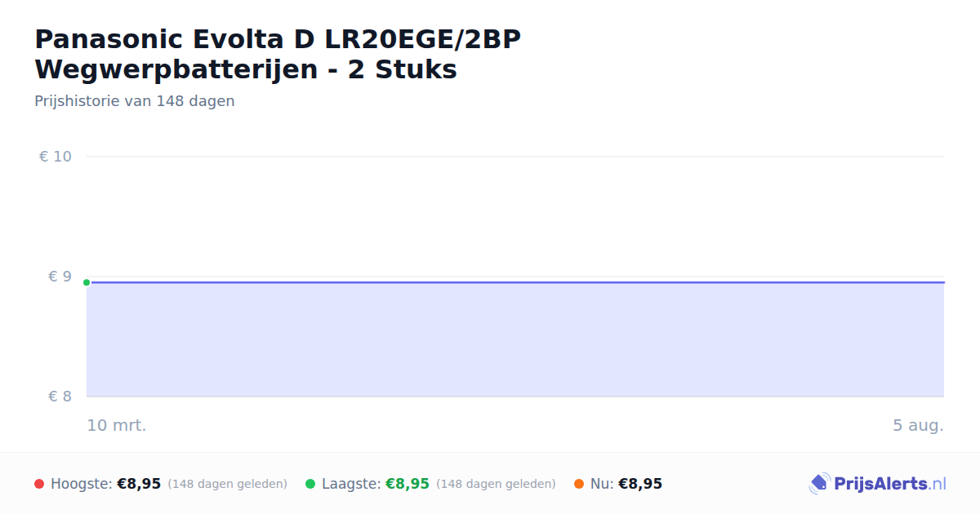Click '148 dagen geleden' next to Hoogste

pos(228,484)
